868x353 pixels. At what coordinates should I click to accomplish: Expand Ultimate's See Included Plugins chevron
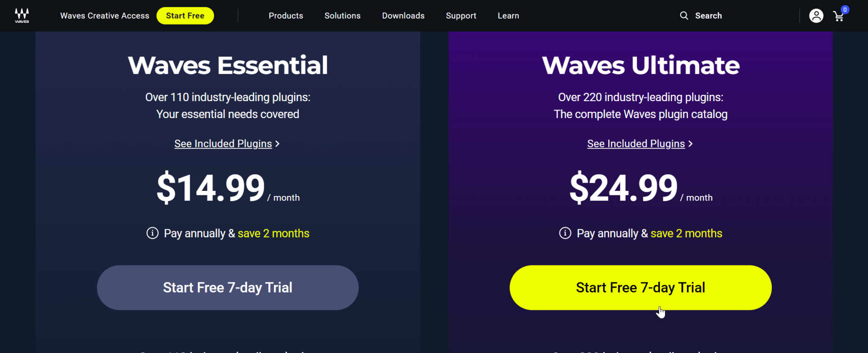point(691,143)
